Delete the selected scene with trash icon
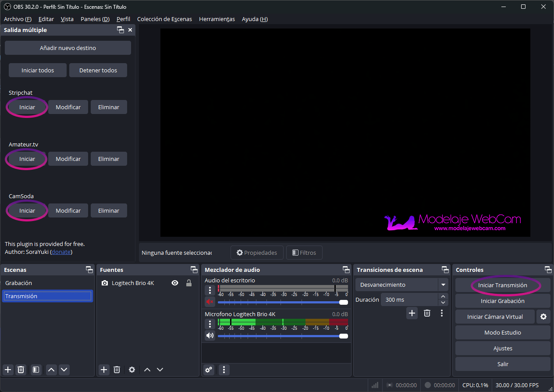 coord(21,370)
